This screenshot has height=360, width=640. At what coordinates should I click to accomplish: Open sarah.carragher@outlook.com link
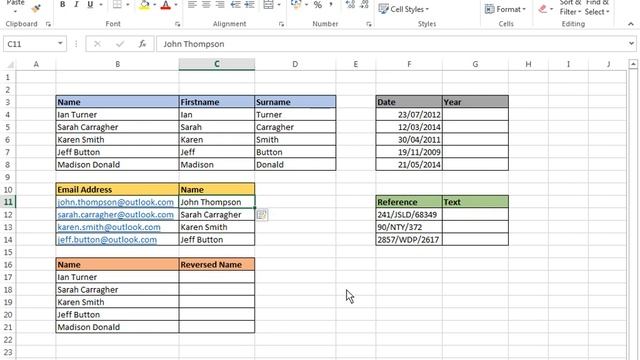point(116,215)
